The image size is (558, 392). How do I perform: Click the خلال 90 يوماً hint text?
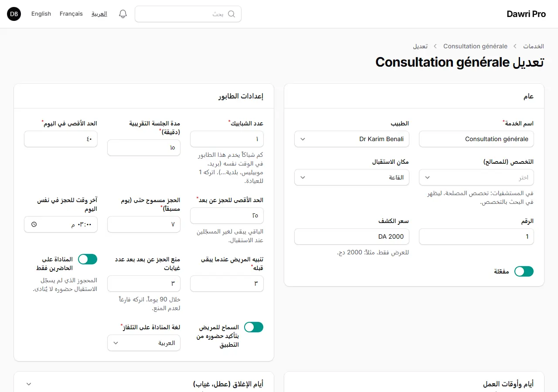tap(150, 304)
